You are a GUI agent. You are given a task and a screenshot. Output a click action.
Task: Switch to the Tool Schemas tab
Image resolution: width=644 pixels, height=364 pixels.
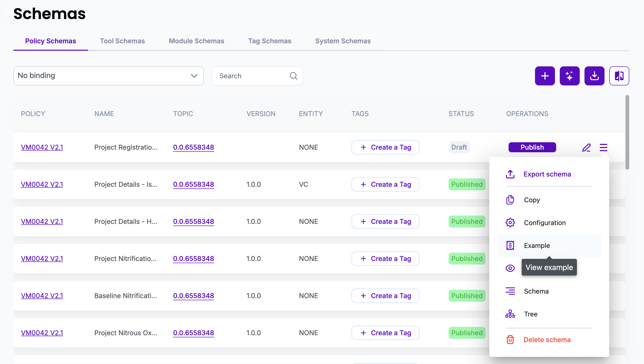tap(122, 41)
